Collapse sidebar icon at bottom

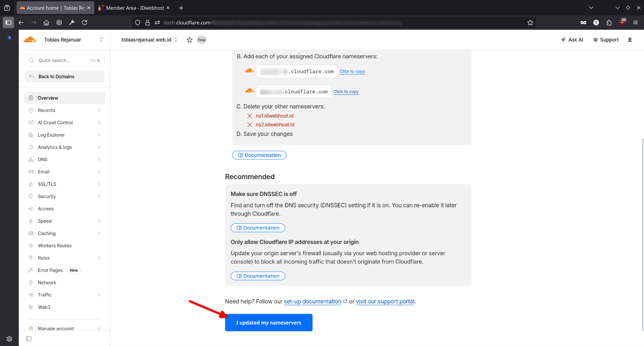coord(29,338)
